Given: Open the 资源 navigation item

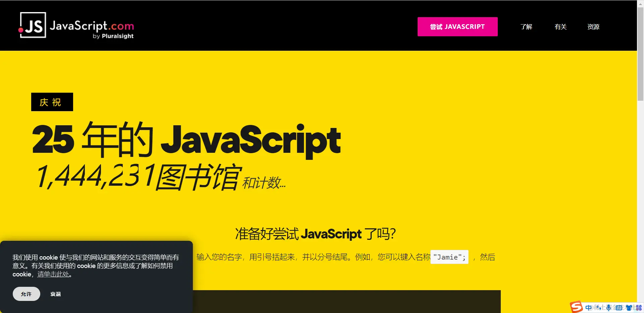Looking at the screenshot, I should [x=593, y=27].
